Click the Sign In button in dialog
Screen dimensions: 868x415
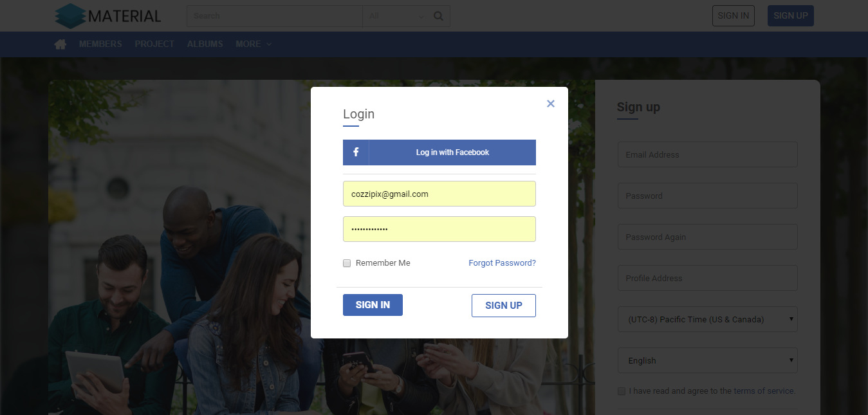point(373,305)
